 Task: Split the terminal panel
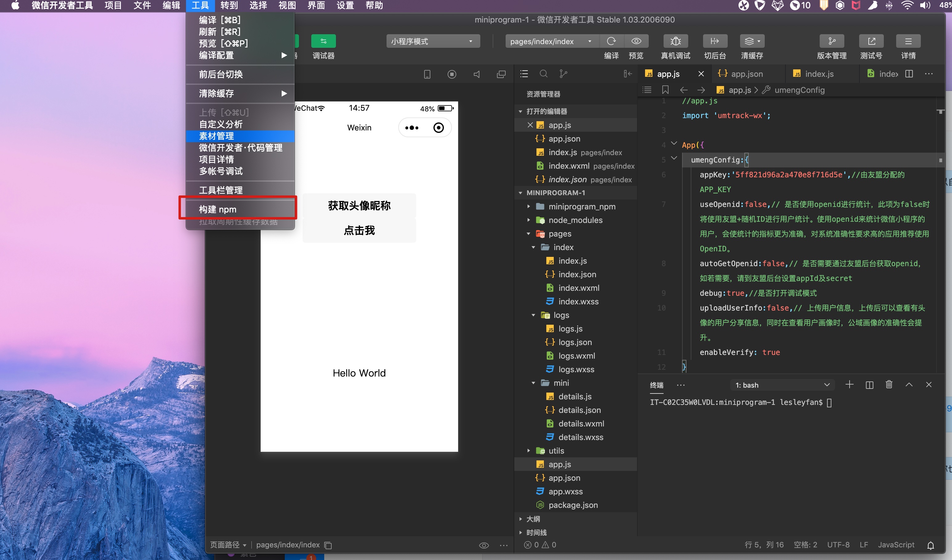(869, 385)
